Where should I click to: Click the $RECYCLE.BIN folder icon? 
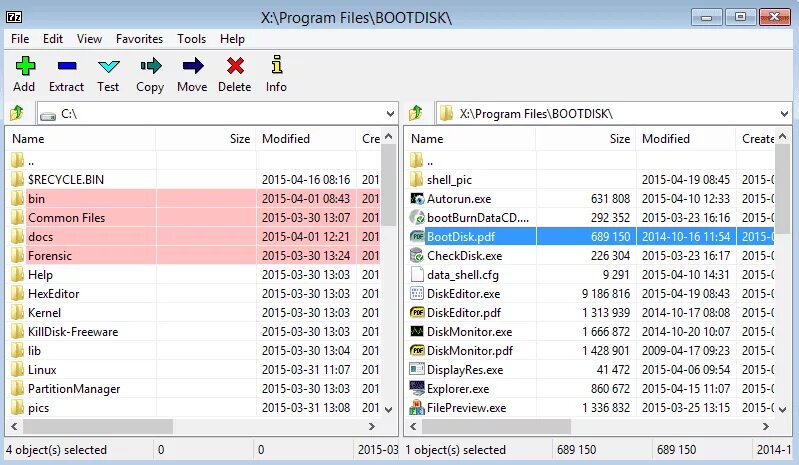(x=17, y=179)
